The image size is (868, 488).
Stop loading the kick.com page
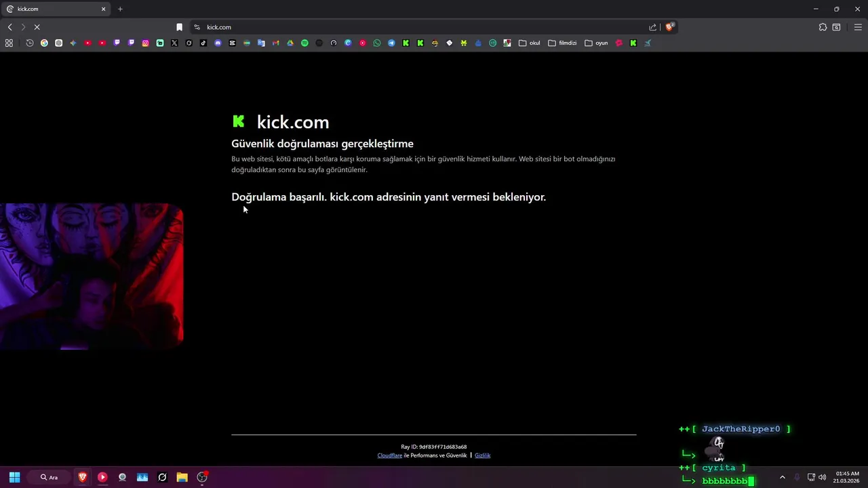pyautogui.click(x=37, y=27)
